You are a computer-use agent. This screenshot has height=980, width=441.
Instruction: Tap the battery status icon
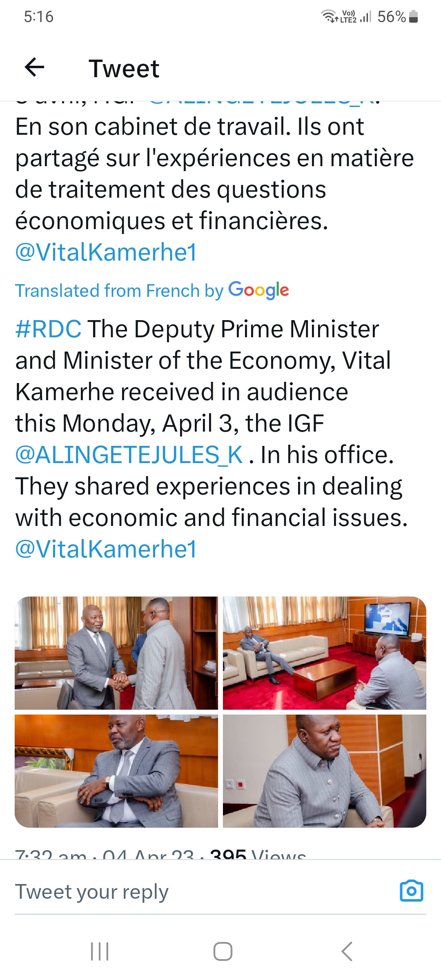click(413, 17)
